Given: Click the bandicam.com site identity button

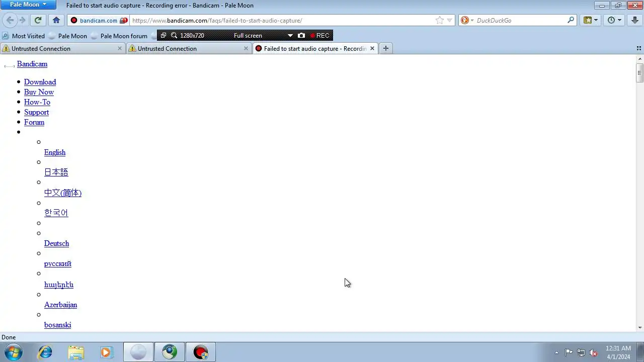Looking at the screenshot, I should [x=99, y=21].
